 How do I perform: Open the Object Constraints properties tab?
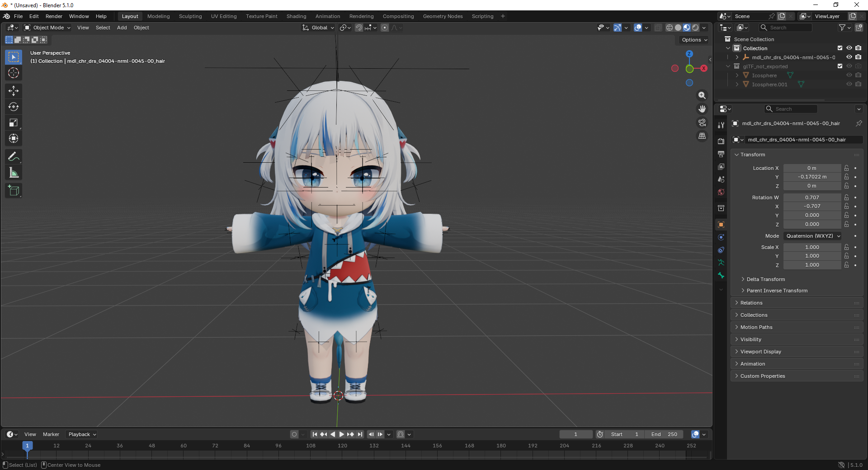[721, 250]
